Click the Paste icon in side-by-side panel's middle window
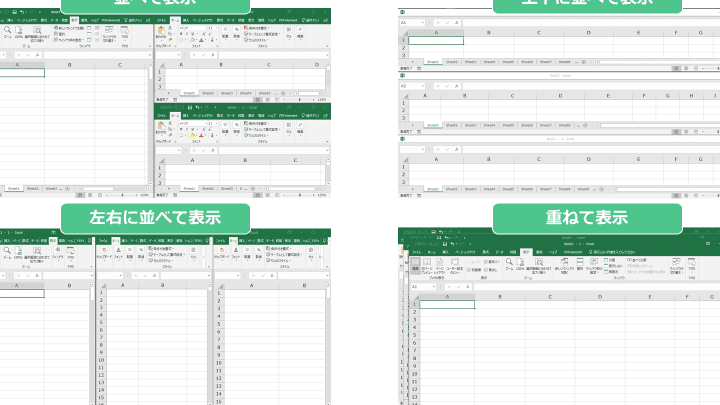Image resolution: width=720 pixels, height=405 pixels. pos(104,251)
